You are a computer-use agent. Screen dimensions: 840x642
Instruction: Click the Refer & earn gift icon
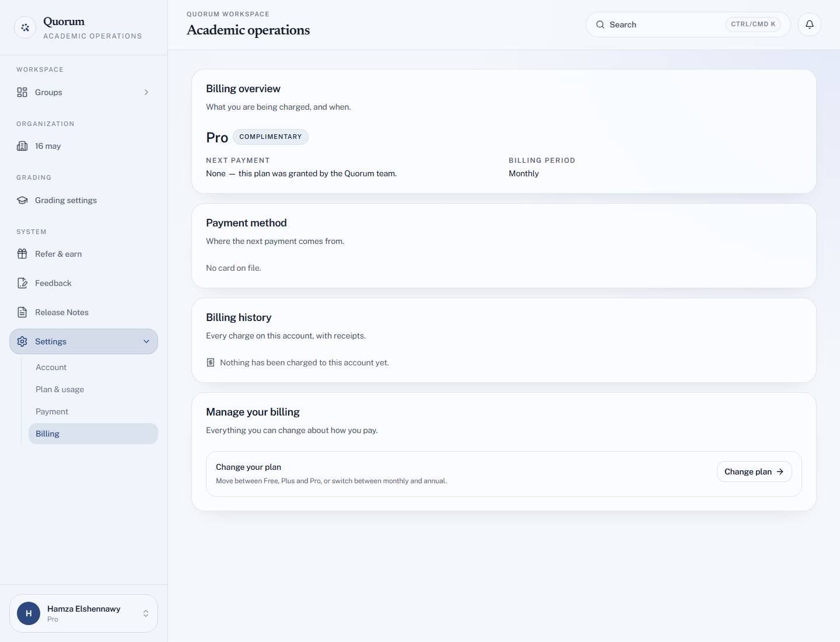click(22, 254)
